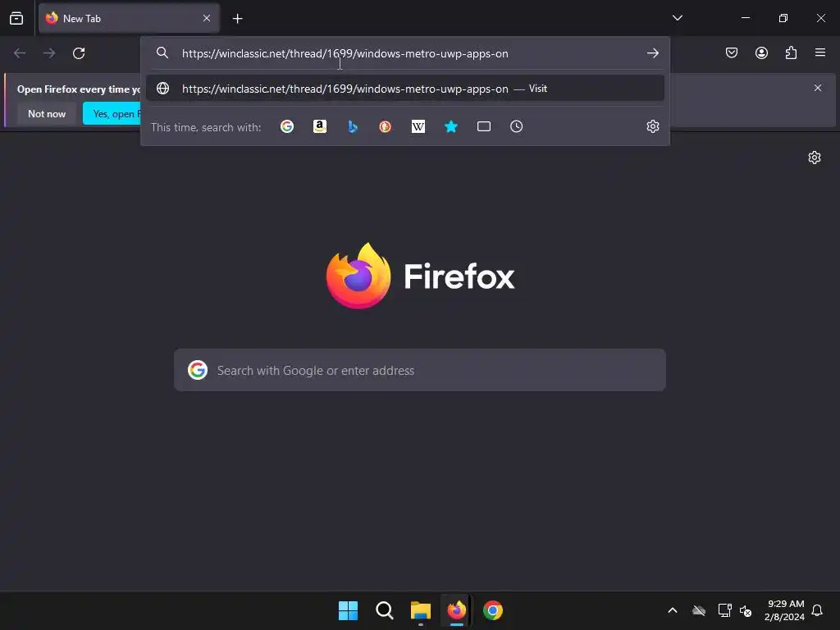Search this time with Google
Viewport: 840px width, 630px height.
pyautogui.click(x=287, y=126)
